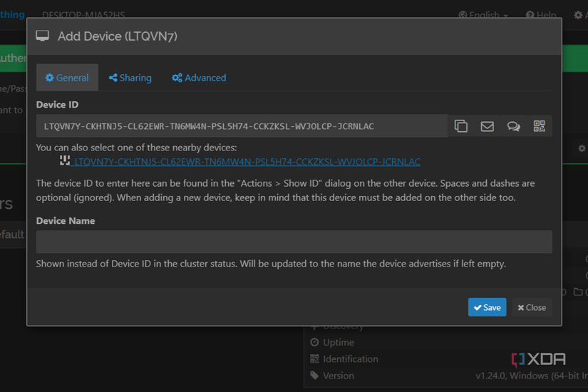Click identicon next to the nearby device
Image resolution: width=588 pixels, height=392 pixels.
(65, 161)
